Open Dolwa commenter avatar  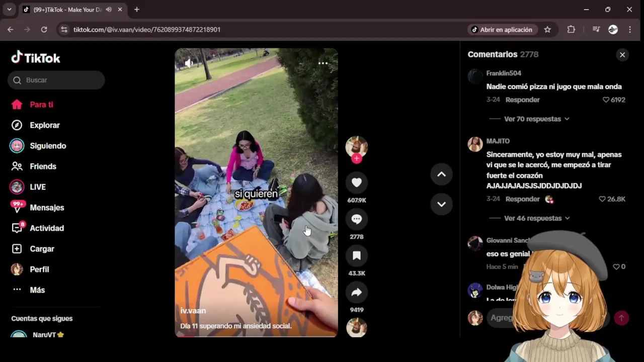(x=475, y=290)
